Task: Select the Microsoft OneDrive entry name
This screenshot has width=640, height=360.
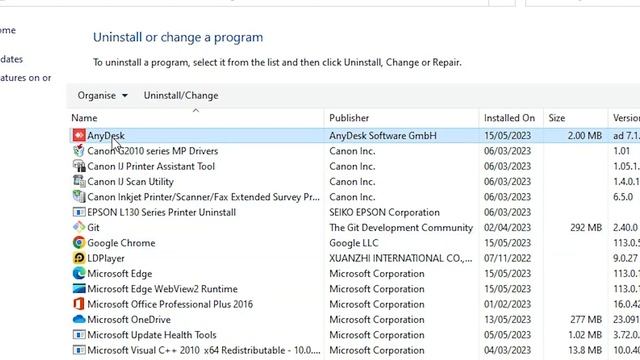Action: point(129,320)
